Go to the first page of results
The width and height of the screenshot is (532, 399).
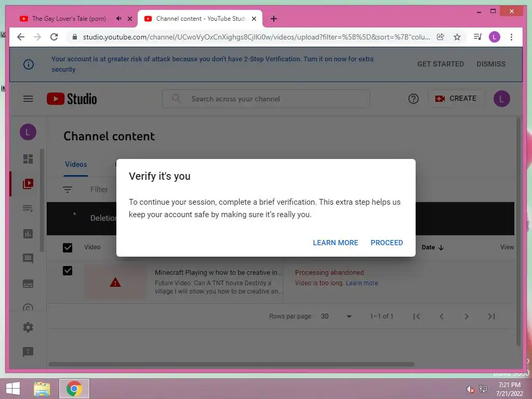click(x=417, y=316)
